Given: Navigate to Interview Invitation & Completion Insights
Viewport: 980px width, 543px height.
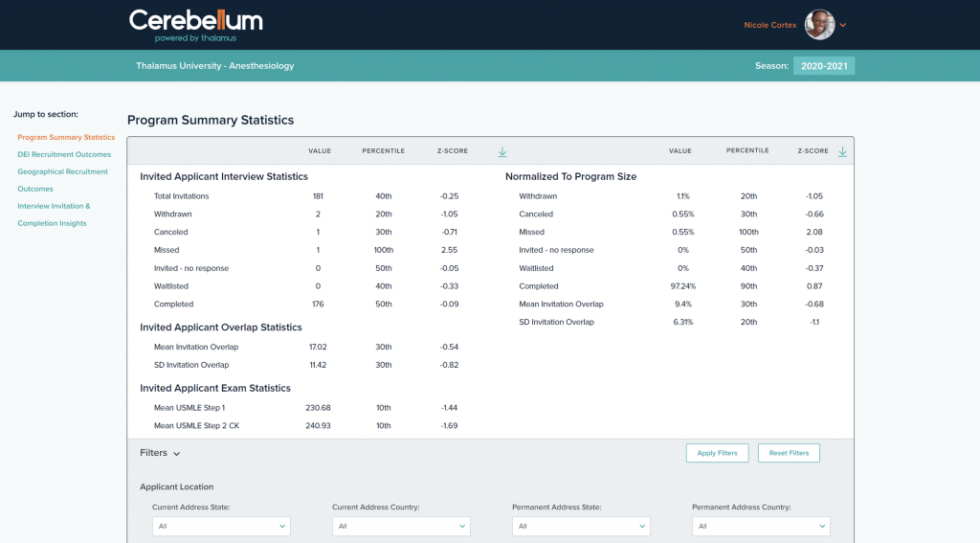Looking at the screenshot, I should click(x=54, y=206).
